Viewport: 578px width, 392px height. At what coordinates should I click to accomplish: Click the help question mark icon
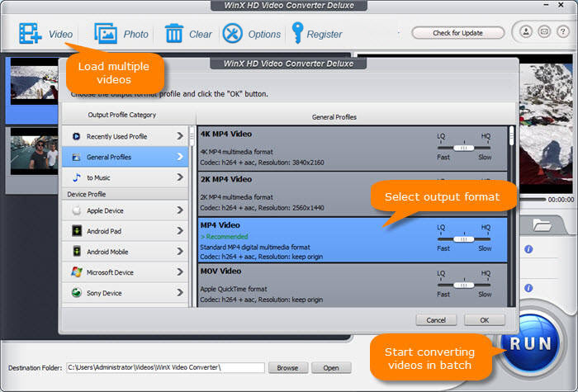[562, 31]
